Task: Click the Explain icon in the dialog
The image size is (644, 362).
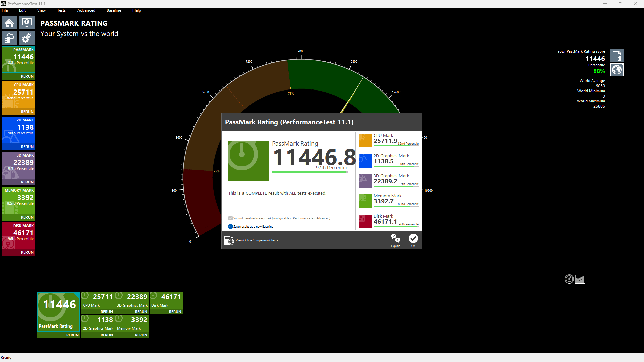Action: click(x=396, y=240)
